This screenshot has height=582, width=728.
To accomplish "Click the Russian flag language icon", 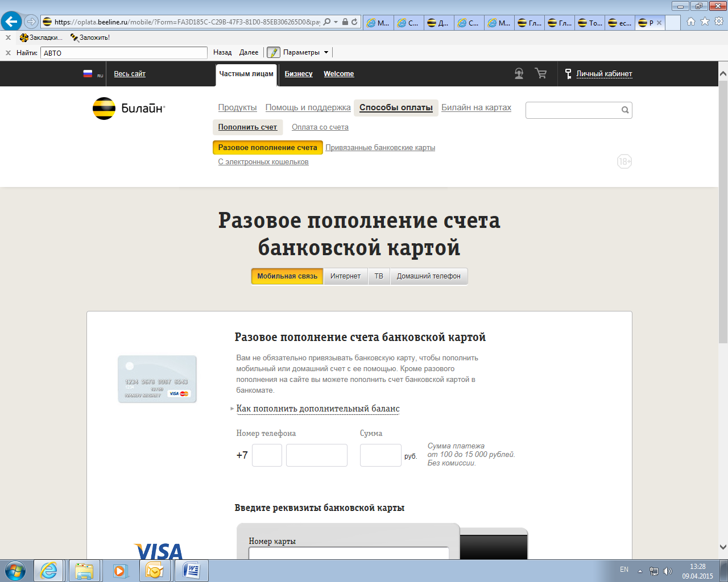I will 88,73.
